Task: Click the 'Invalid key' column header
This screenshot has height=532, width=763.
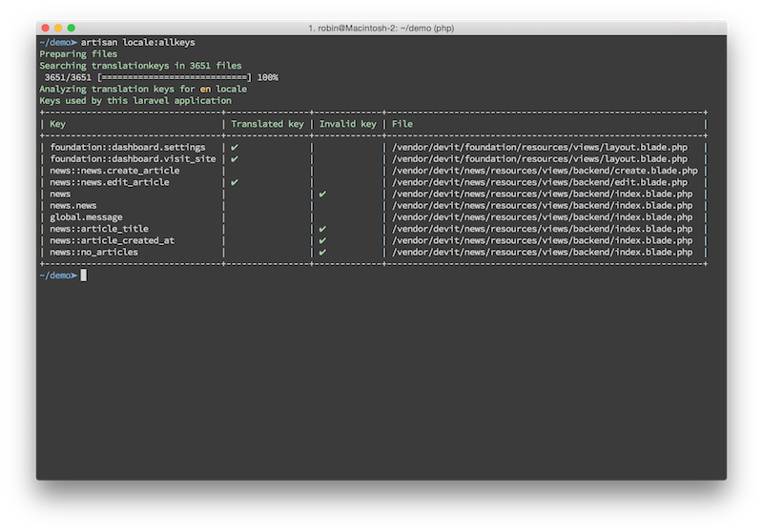Action: (x=347, y=124)
